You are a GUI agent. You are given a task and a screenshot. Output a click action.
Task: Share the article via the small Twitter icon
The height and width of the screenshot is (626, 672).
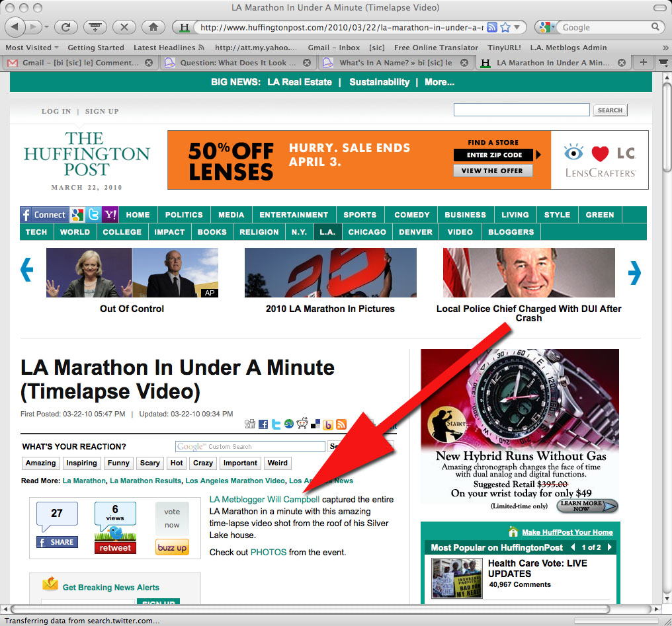click(276, 424)
